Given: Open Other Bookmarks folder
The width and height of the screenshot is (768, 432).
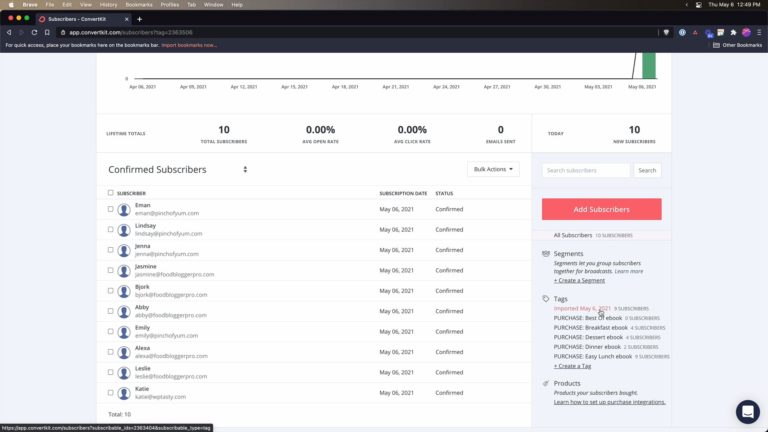Looking at the screenshot, I should click(738, 45).
